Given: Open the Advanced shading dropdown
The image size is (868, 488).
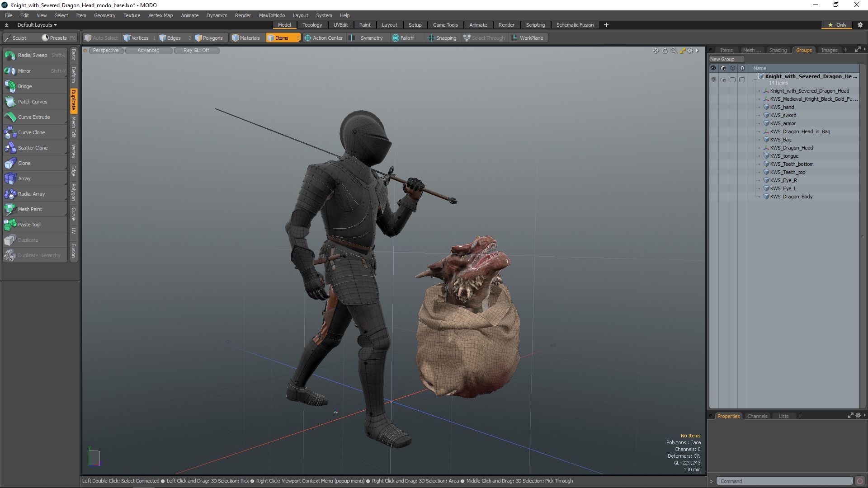Looking at the screenshot, I should 148,51.
